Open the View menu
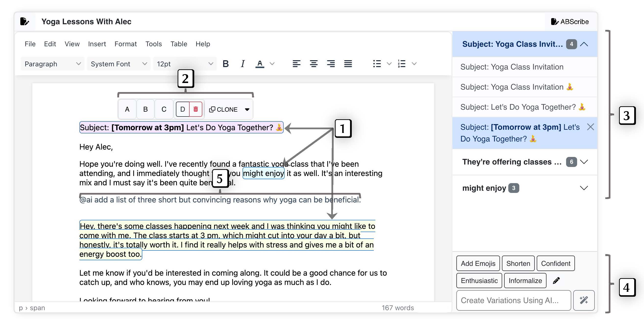This screenshot has height=330, width=644. (72, 44)
